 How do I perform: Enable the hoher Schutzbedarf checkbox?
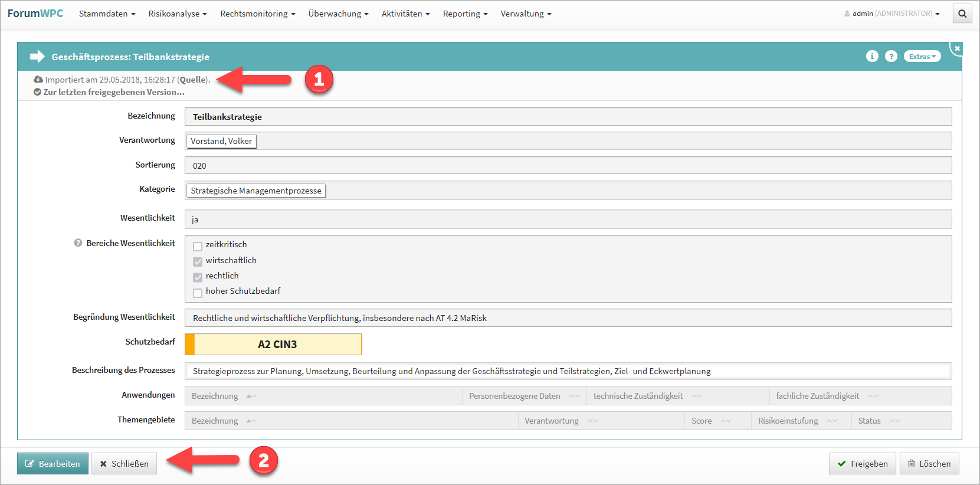point(198,293)
